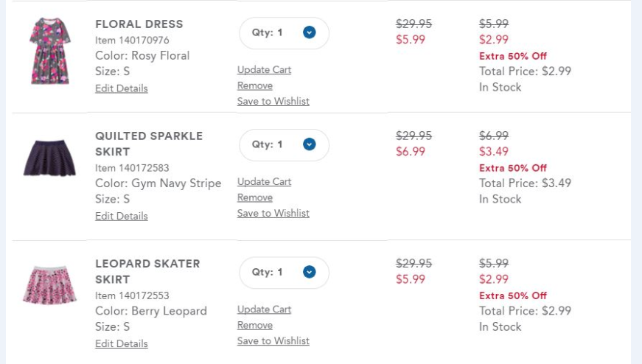Click the Floral Dress product thumbnail
The width and height of the screenshot is (642, 364).
(x=49, y=51)
